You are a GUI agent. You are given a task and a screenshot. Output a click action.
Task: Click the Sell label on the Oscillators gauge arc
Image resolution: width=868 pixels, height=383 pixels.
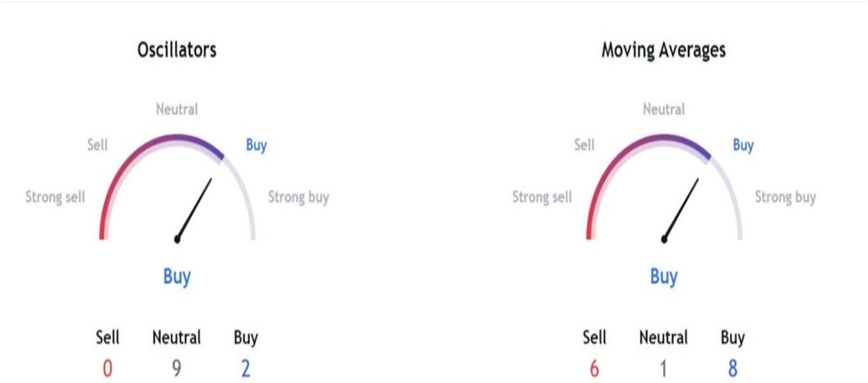coord(98,144)
